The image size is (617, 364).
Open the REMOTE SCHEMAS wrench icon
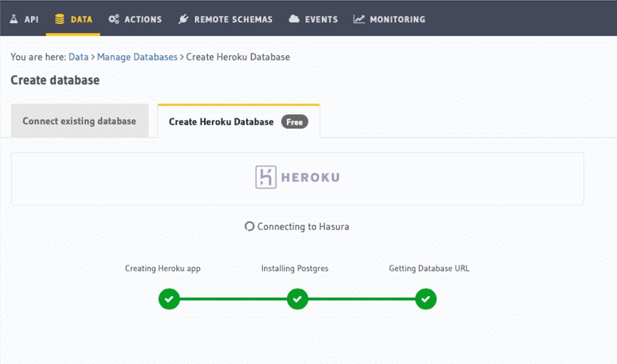point(184,18)
